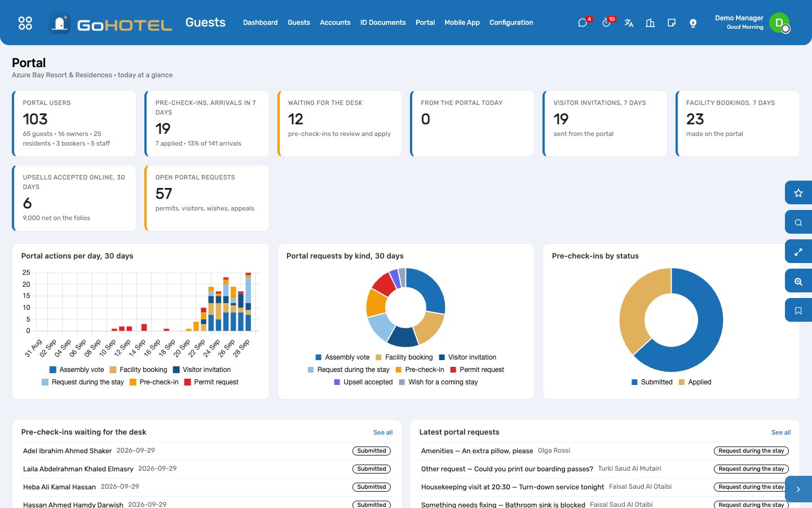Toggle Assembly vote legend in bar chart
Screen dimensions: 812x508
coord(77,370)
